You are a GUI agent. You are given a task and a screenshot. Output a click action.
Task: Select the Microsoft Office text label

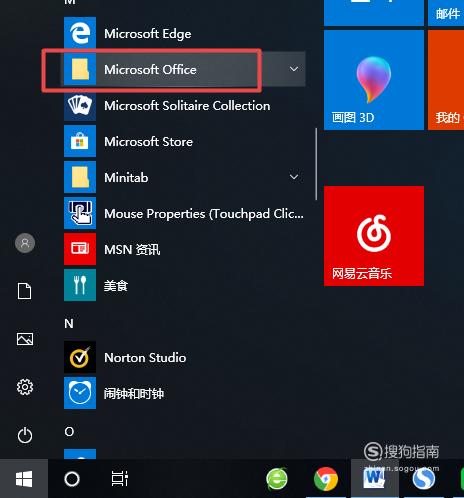click(x=150, y=69)
